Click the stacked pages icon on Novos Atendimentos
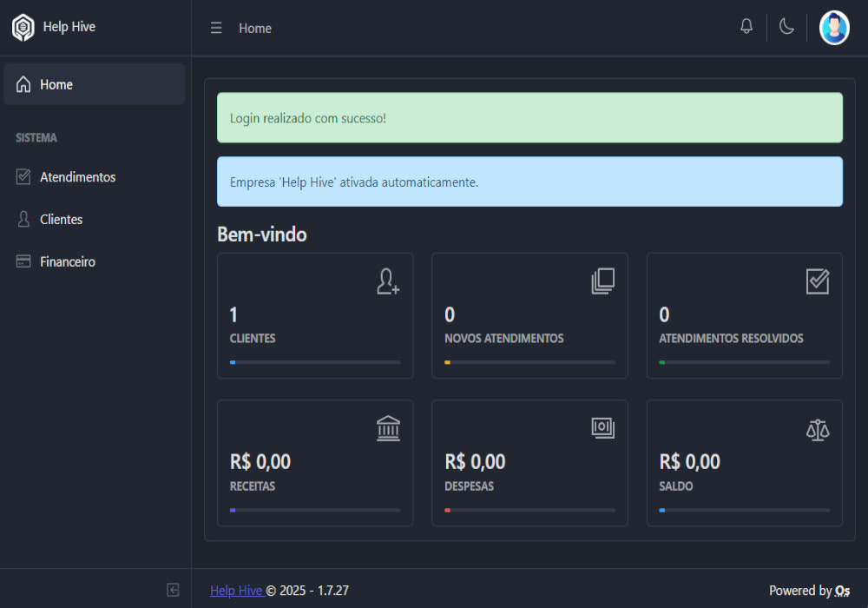 [x=602, y=281]
